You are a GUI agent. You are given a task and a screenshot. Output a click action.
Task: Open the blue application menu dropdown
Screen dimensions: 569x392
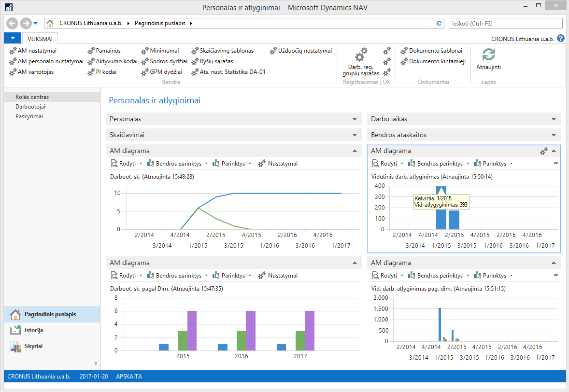(x=13, y=38)
